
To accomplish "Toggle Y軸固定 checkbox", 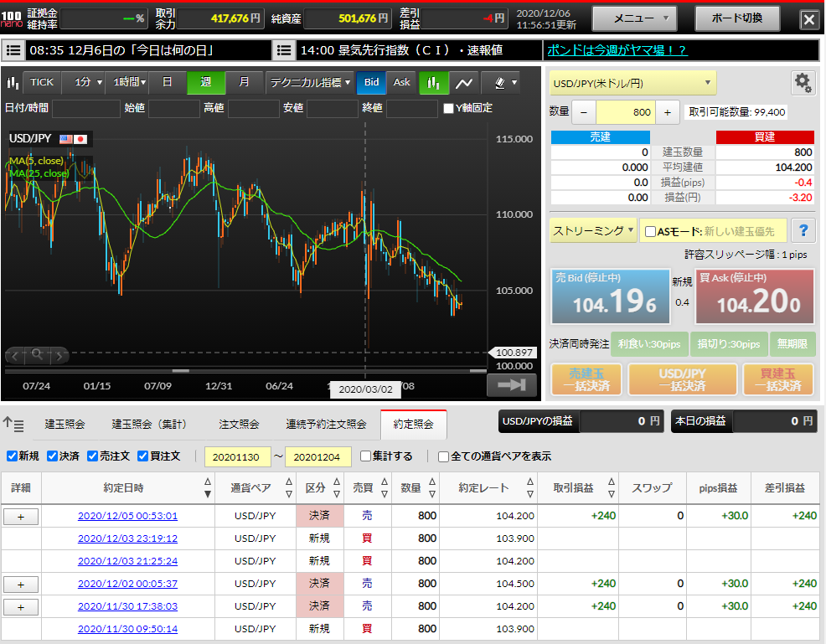I will [x=448, y=109].
